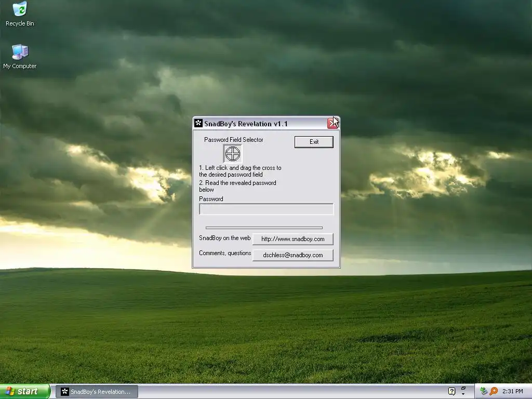Click the Recycle Bin desktop icon
This screenshot has height=399, width=532.
coord(20,14)
